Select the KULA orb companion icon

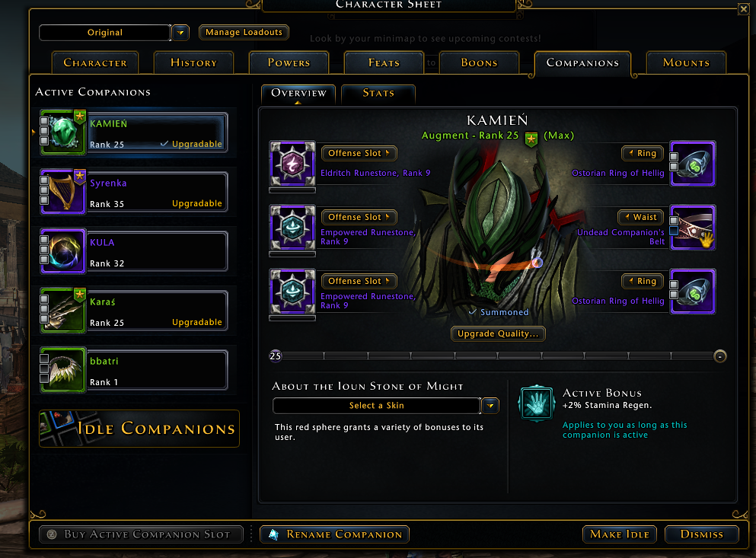click(x=62, y=250)
